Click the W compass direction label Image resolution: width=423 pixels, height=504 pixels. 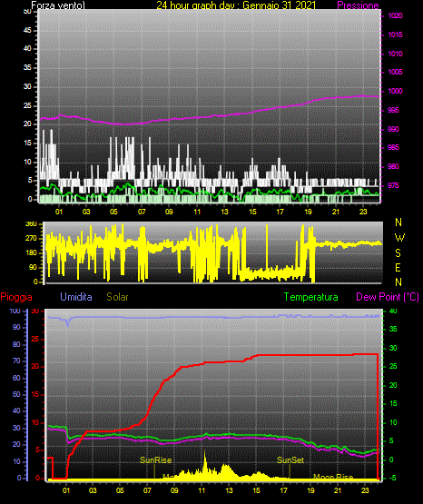pos(399,238)
